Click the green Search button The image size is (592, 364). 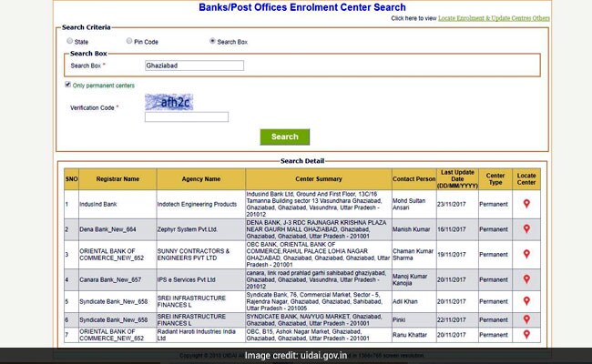pyautogui.click(x=285, y=136)
